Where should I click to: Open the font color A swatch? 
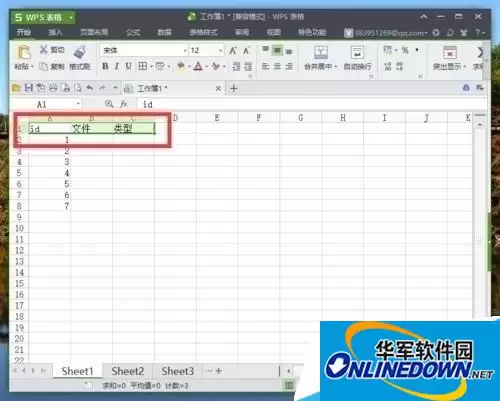click(198, 66)
